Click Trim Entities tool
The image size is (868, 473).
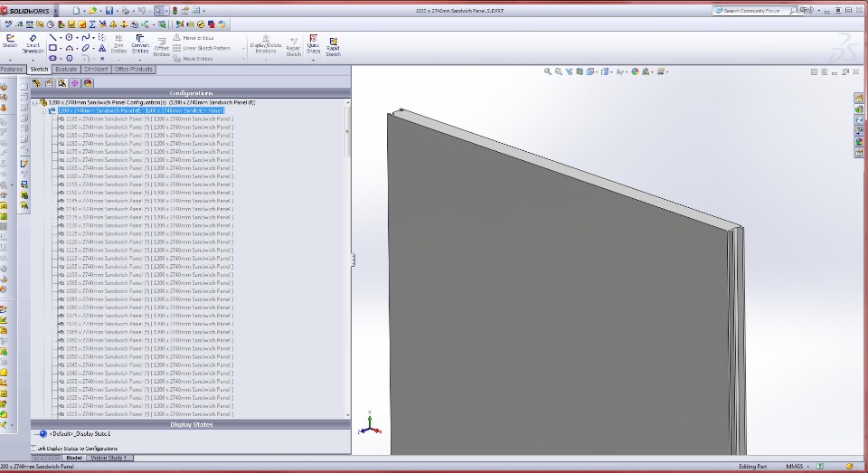tap(118, 44)
